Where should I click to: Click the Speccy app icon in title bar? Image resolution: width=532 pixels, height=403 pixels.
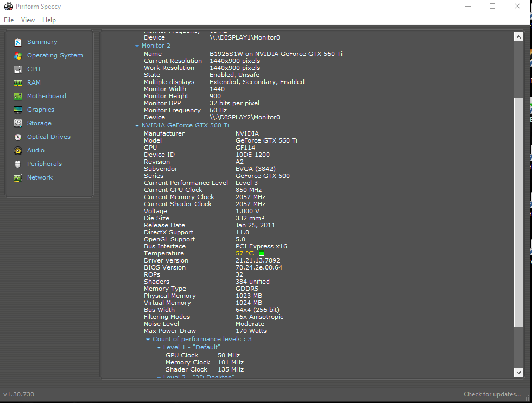pyautogui.click(x=8, y=7)
